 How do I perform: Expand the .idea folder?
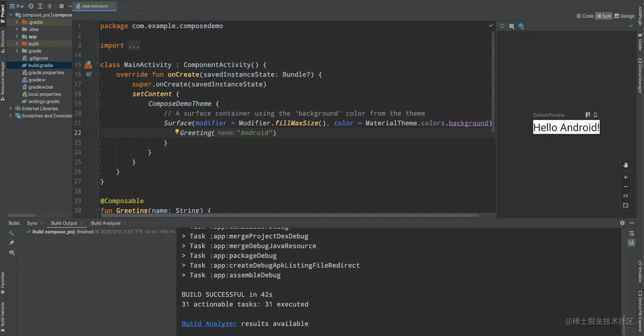coord(17,29)
